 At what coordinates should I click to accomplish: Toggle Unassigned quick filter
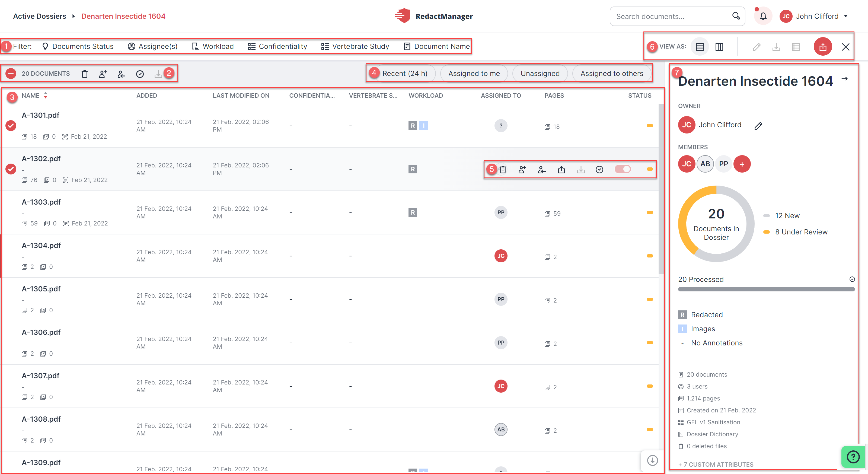coord(540,74)
